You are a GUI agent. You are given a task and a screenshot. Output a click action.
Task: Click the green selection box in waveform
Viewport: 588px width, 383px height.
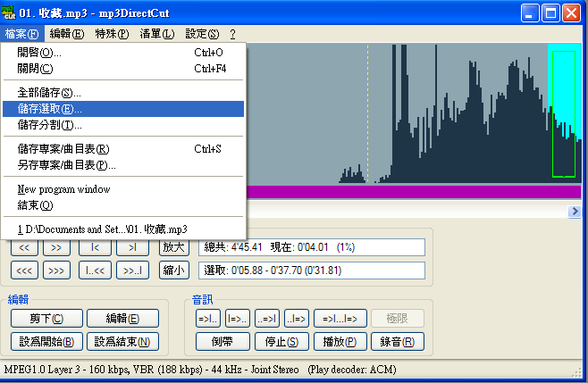pyautogui.click(x=563, y=114)
